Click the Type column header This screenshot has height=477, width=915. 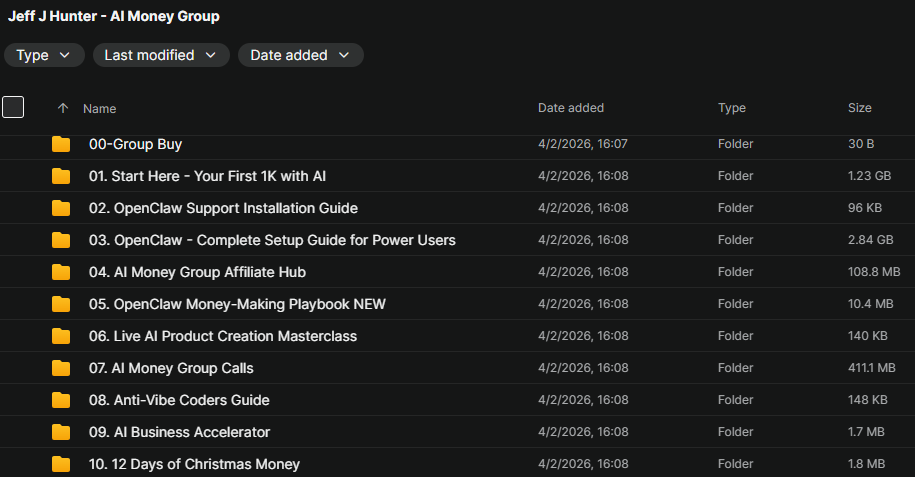[x=731, y=108]
